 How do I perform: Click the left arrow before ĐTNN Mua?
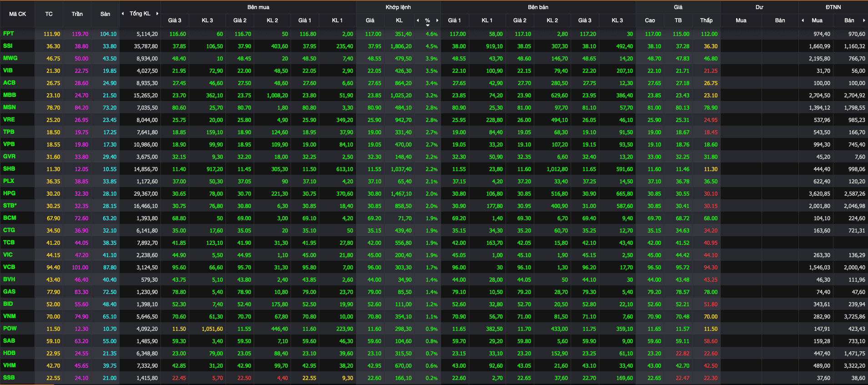point(803,20)
